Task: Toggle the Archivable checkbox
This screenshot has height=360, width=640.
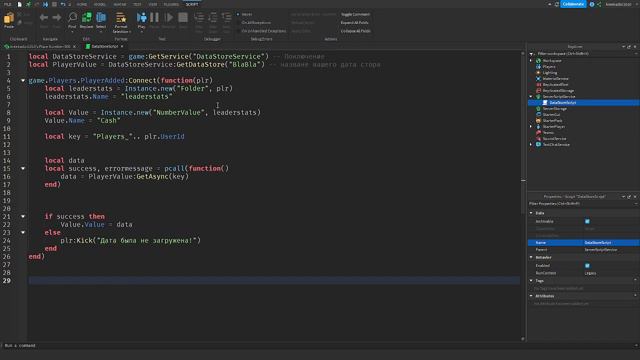Action: point(587,221)
